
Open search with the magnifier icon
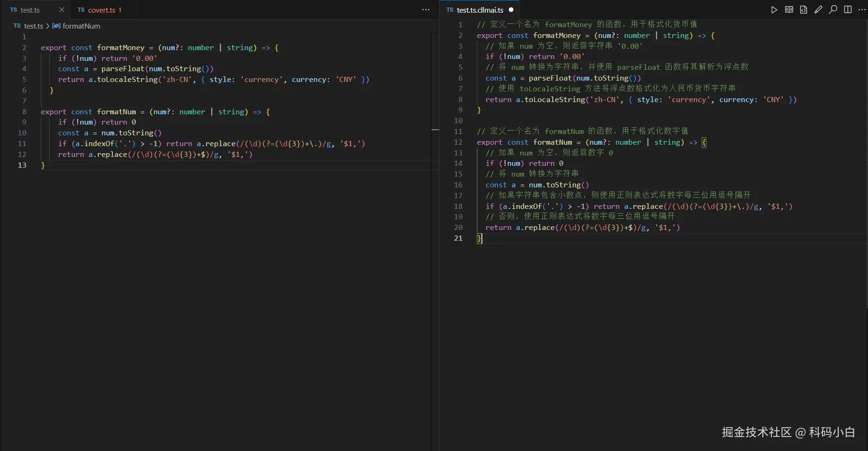point(833,10)
